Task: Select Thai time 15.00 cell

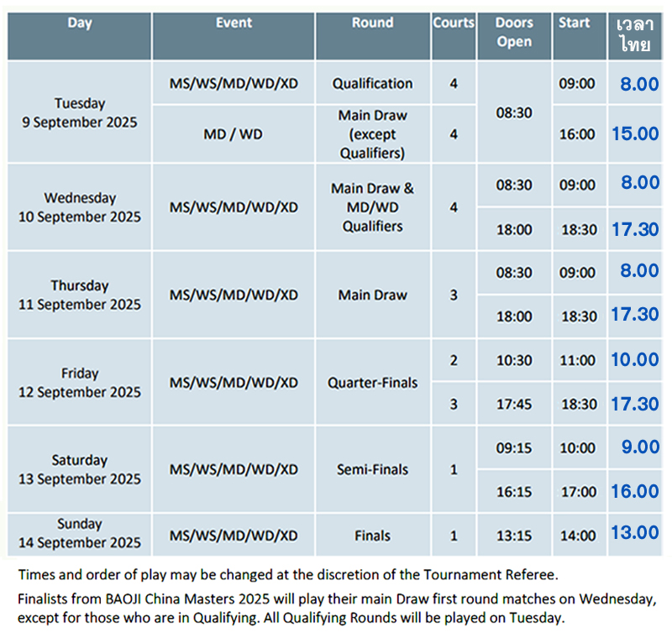Action: coord(635,134)
